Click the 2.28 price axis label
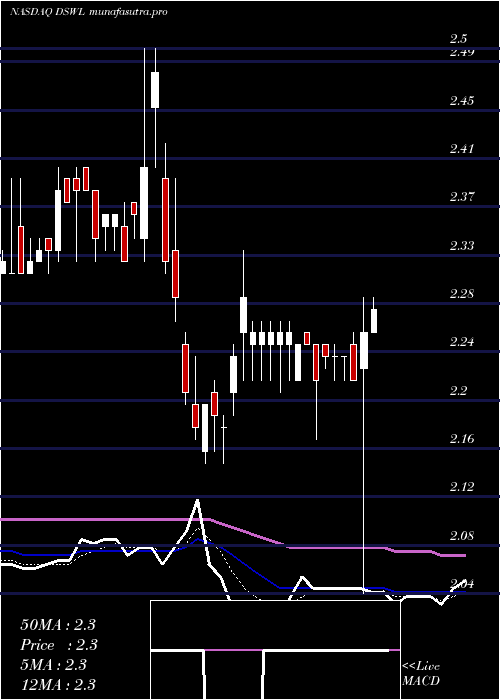500x700 pixels. [x=461, y=294]
